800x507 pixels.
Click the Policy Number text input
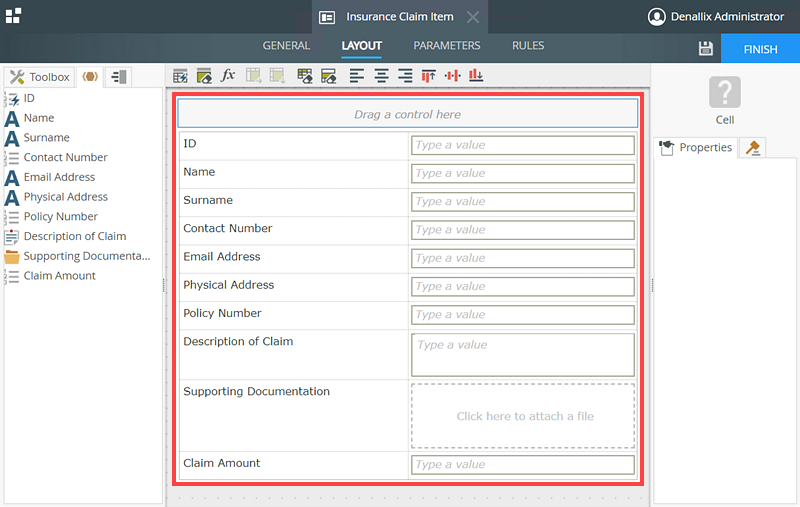[522, 315]
